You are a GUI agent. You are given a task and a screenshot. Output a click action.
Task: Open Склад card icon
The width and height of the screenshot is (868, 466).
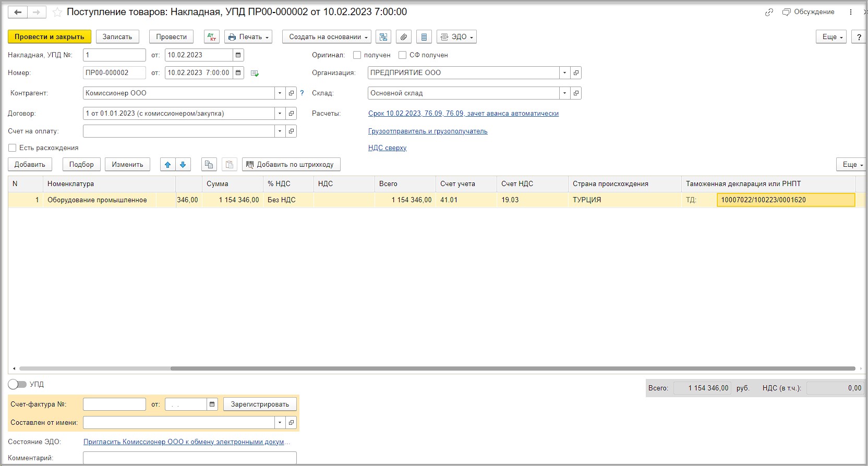coord(576,93)
